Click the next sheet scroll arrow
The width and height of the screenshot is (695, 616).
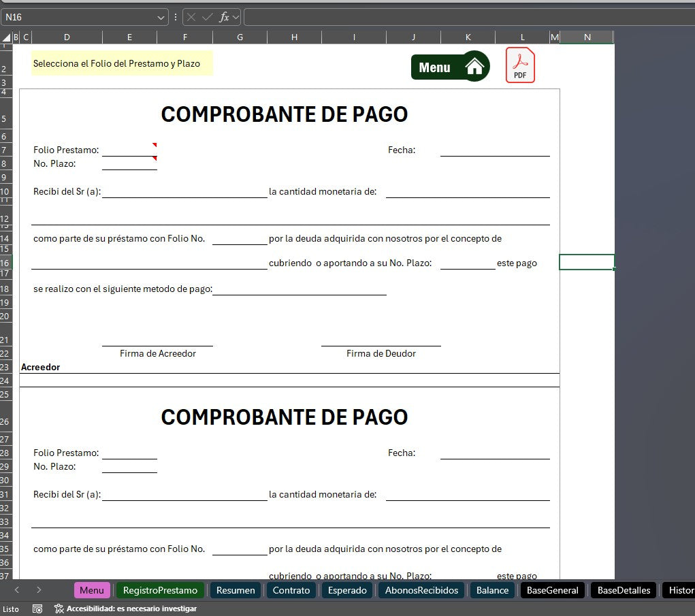(39, 590)
